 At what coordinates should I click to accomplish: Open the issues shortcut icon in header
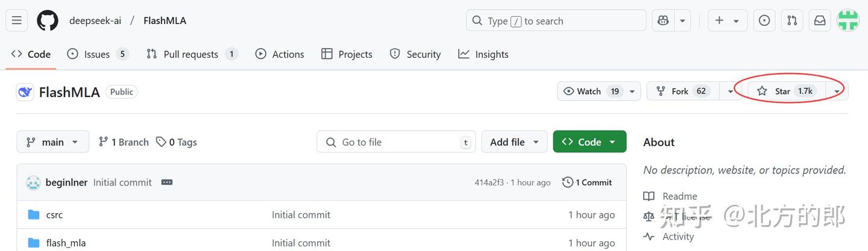pos(764,20)
